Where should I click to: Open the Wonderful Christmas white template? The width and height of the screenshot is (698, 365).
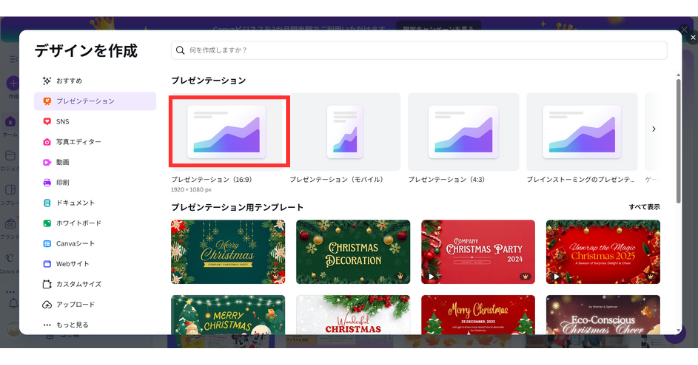[353, 315]
